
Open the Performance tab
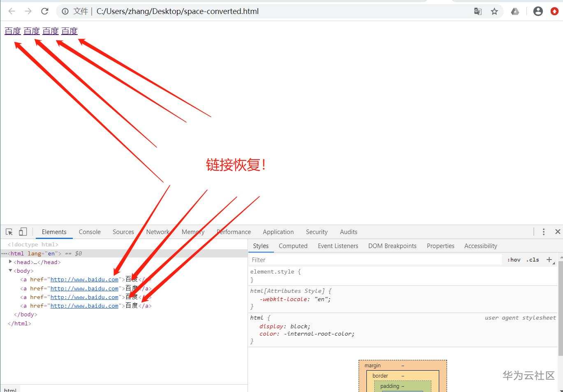[234, 232]
